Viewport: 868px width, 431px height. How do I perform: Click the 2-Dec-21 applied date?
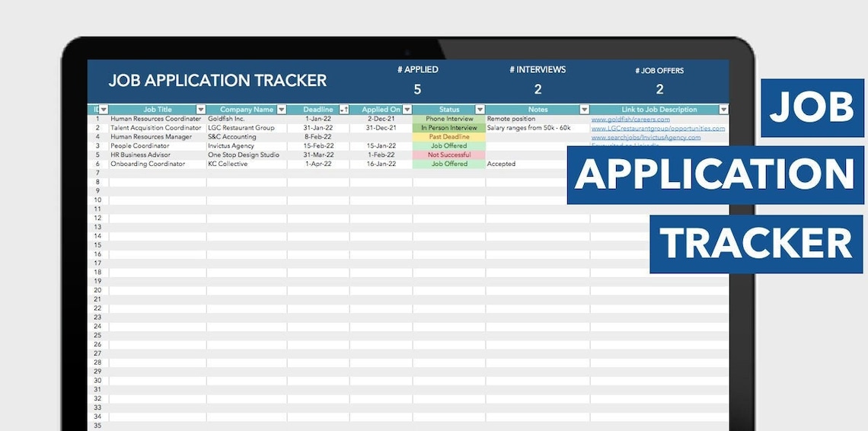(381, 119)
